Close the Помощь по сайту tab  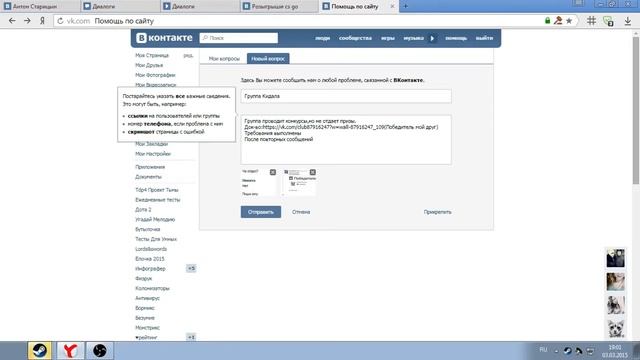(392, 6)
